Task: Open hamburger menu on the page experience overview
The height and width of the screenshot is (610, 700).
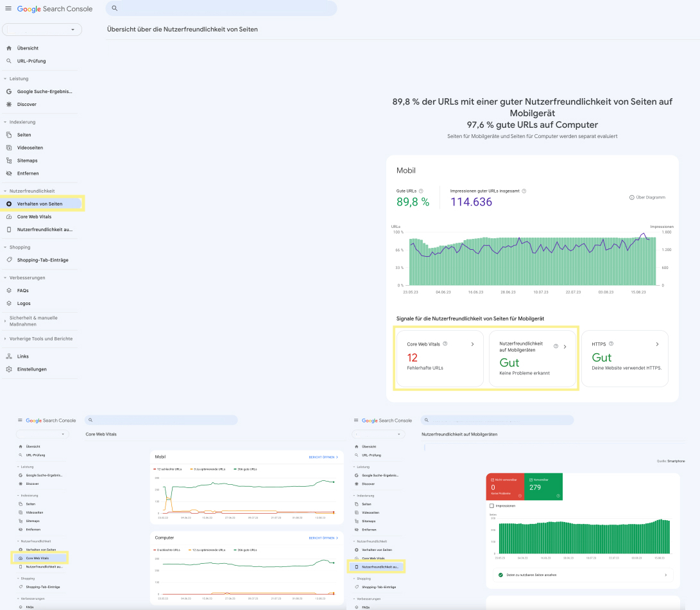Action: pos(8,8)
